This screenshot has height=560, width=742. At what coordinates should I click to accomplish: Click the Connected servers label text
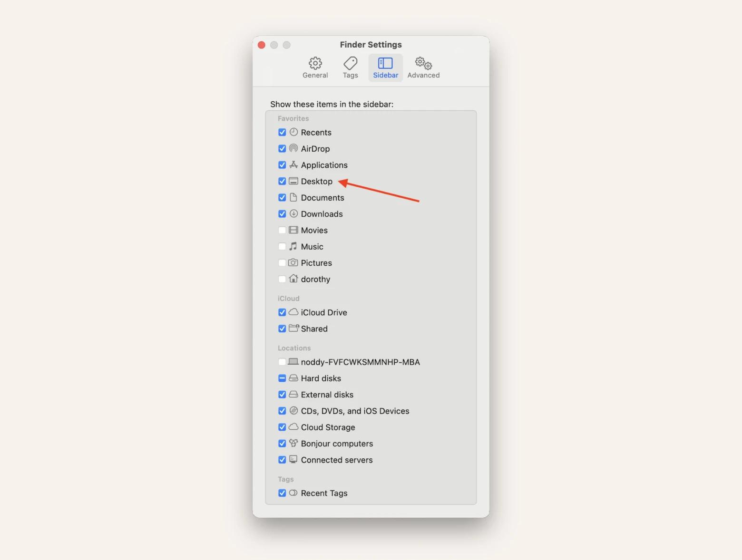click(x=337, y=460)
